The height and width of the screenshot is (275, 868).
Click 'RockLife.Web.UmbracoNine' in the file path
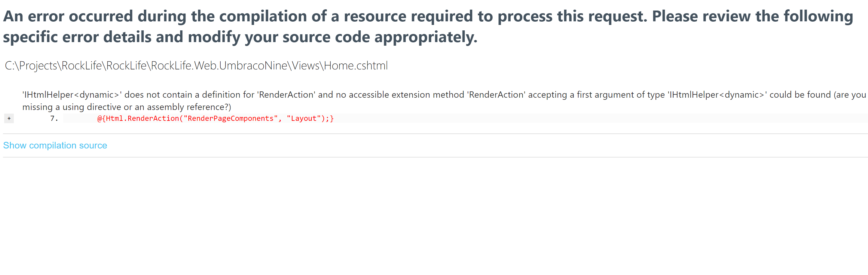pos(219,66)
